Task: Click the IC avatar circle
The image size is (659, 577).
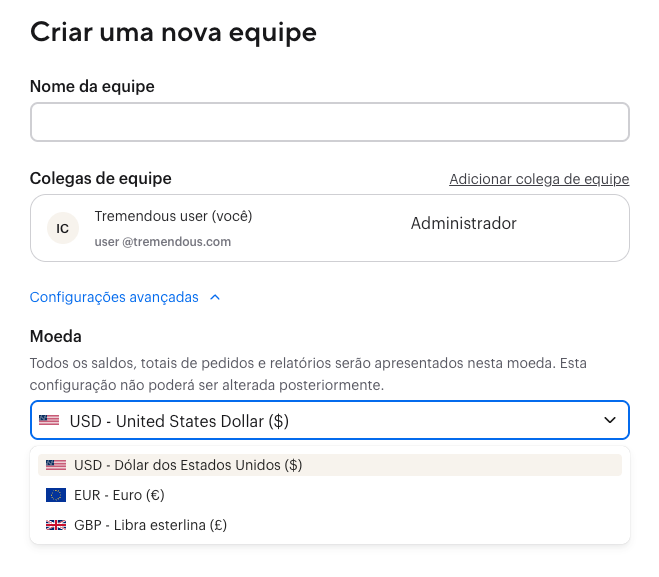Action: click(x=63, y=228)
